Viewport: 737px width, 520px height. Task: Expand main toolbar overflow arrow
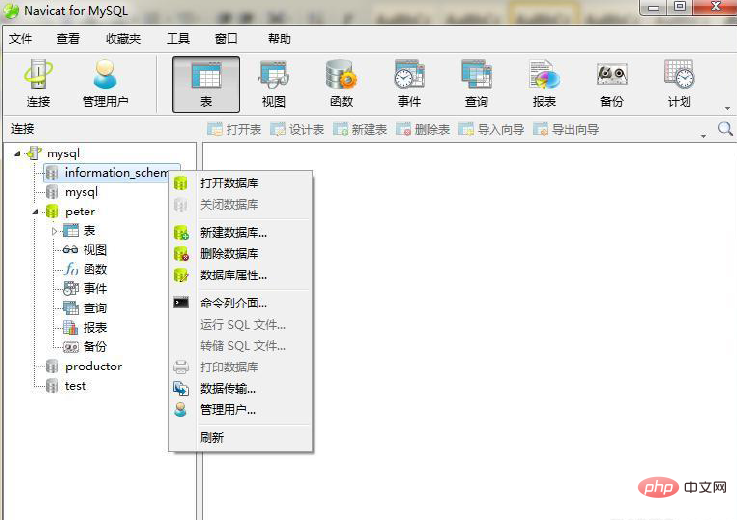[x=727, y=109]
